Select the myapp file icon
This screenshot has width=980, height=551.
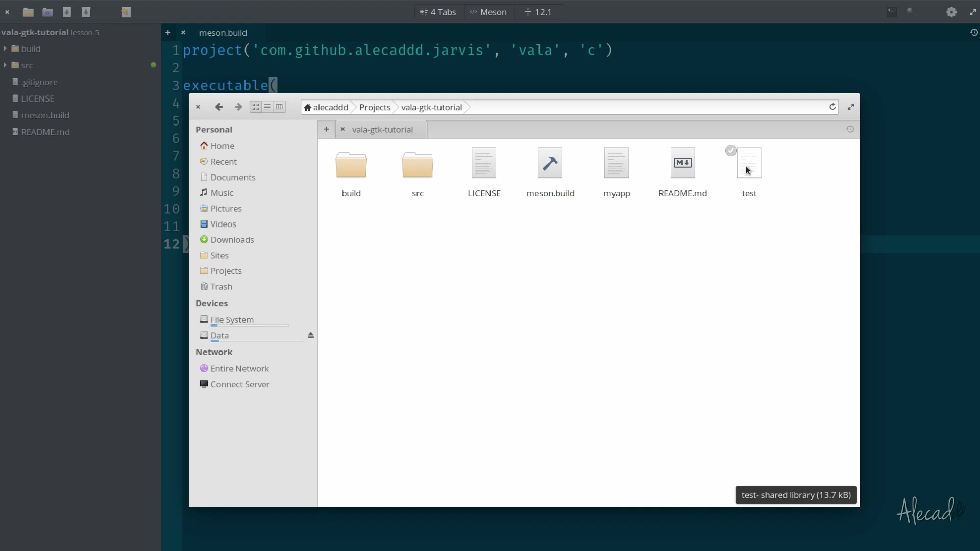[617, 163]
